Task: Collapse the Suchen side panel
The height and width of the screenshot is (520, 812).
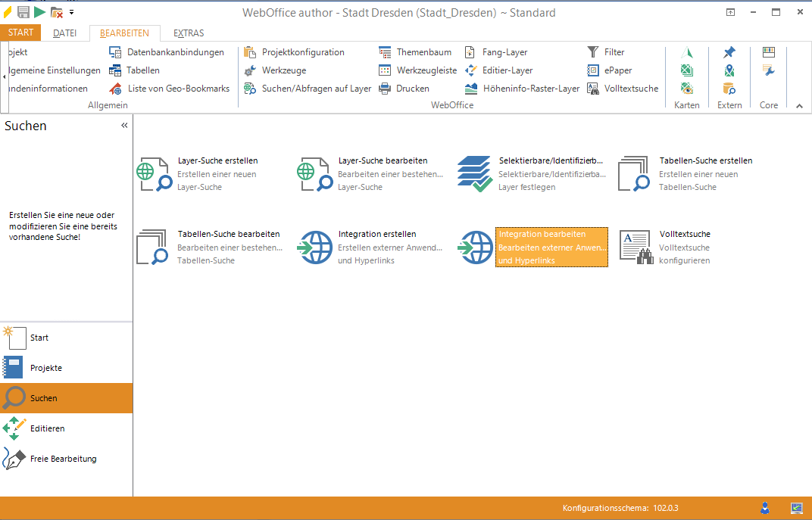Action: tap(124, 126)
